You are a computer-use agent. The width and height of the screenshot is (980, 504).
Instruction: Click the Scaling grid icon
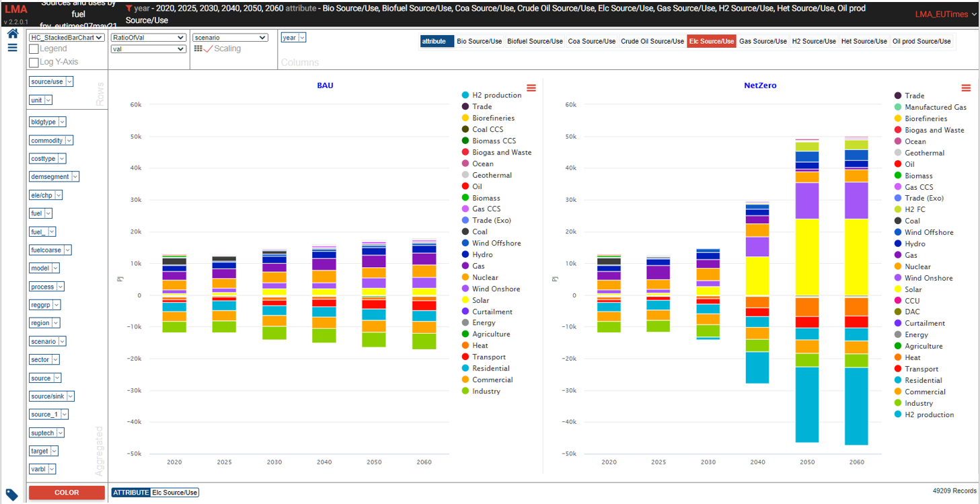[x=198, y=49]
